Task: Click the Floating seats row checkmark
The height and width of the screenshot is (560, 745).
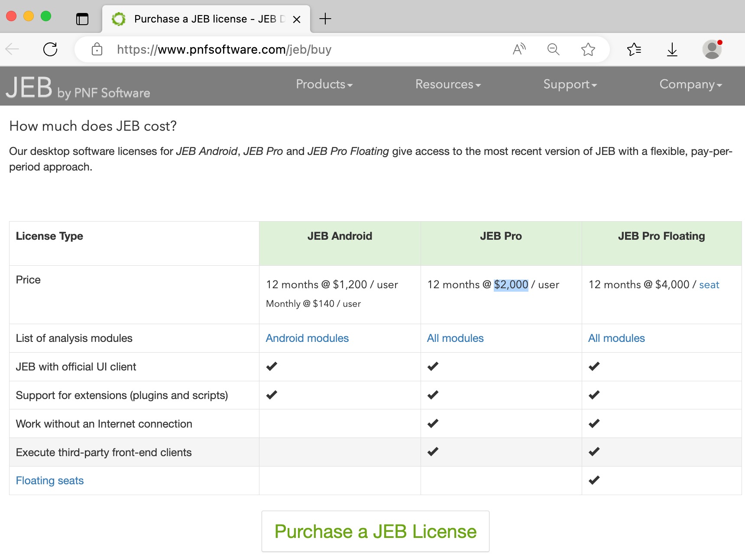Action: point(594,480)
